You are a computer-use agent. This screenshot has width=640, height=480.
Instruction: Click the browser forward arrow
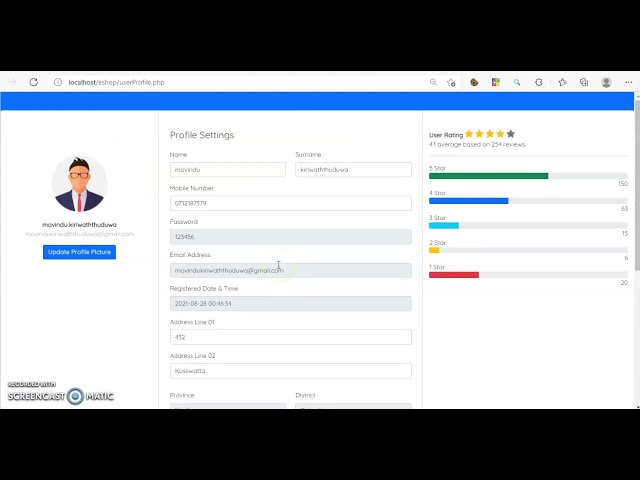click(x=12, y=82)
